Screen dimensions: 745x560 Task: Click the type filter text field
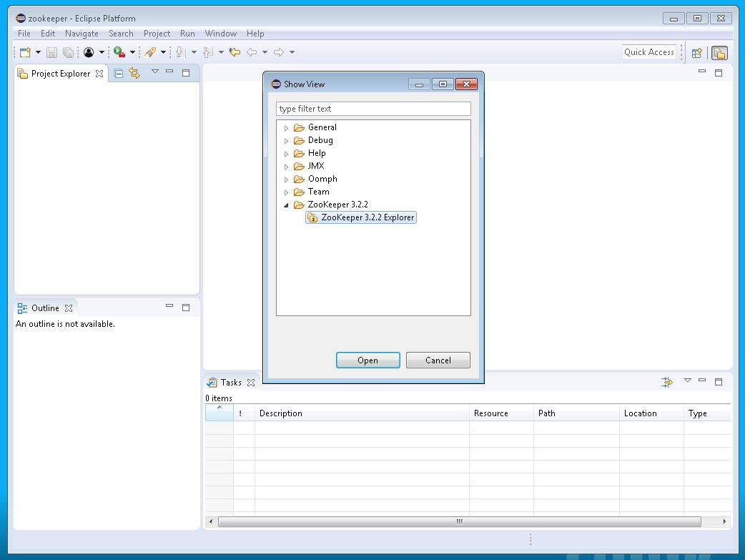click(x=373, y=109)
